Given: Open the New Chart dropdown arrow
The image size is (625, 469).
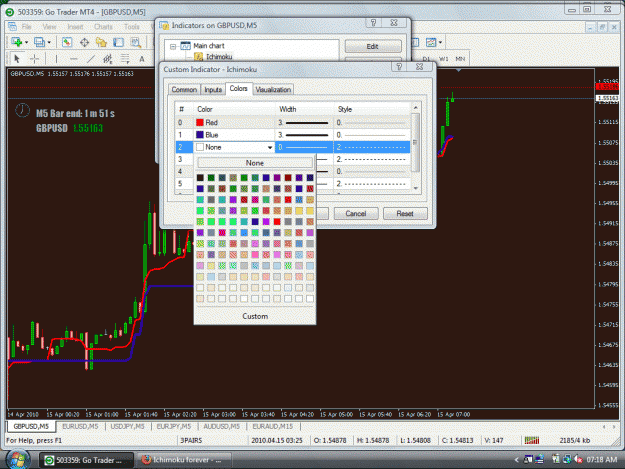Looking at the screenshot, I should 26,42.
